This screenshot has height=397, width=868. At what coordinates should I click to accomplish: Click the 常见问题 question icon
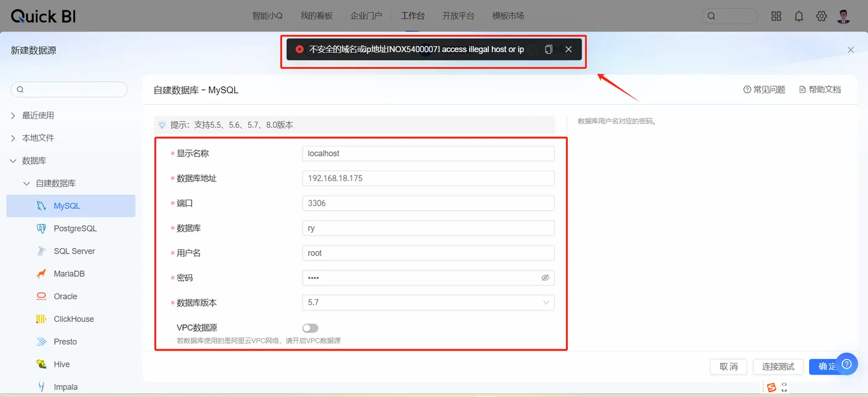coord(747,90)
